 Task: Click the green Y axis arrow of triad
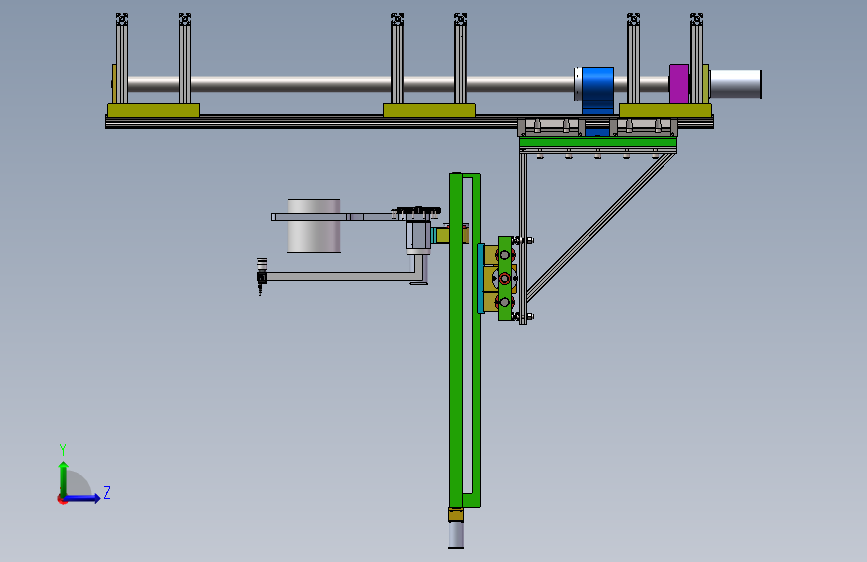[64, 478]
